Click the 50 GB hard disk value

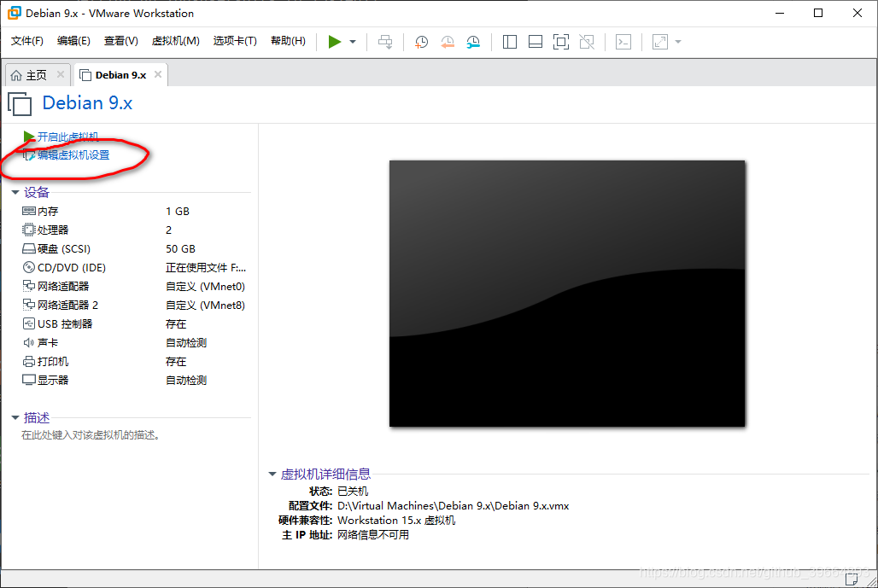coord(180,249)
